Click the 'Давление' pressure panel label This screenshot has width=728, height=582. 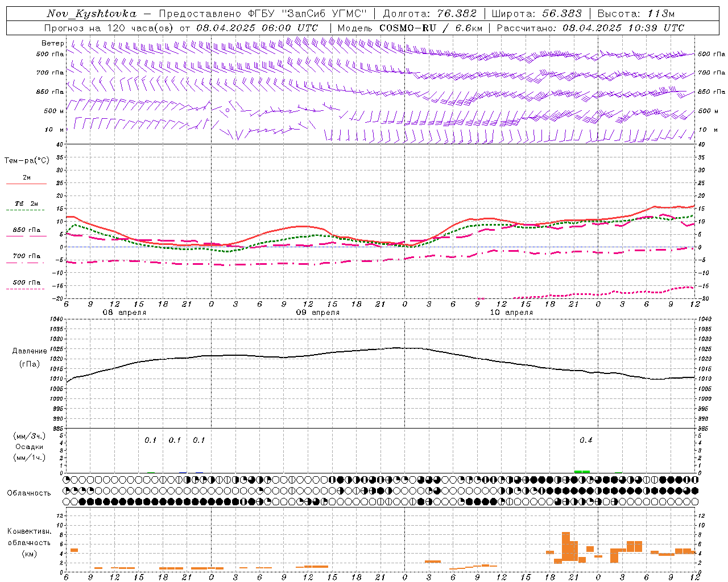30,351
